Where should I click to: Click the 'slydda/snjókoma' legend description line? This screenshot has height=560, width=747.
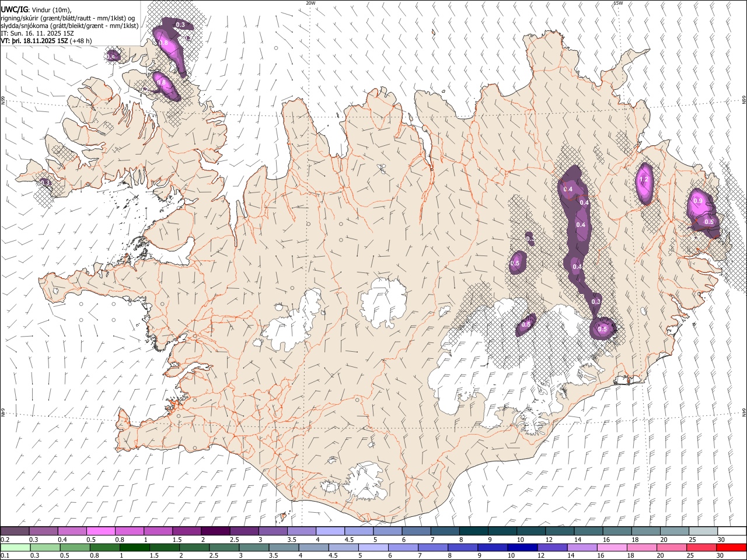[69, 26]
